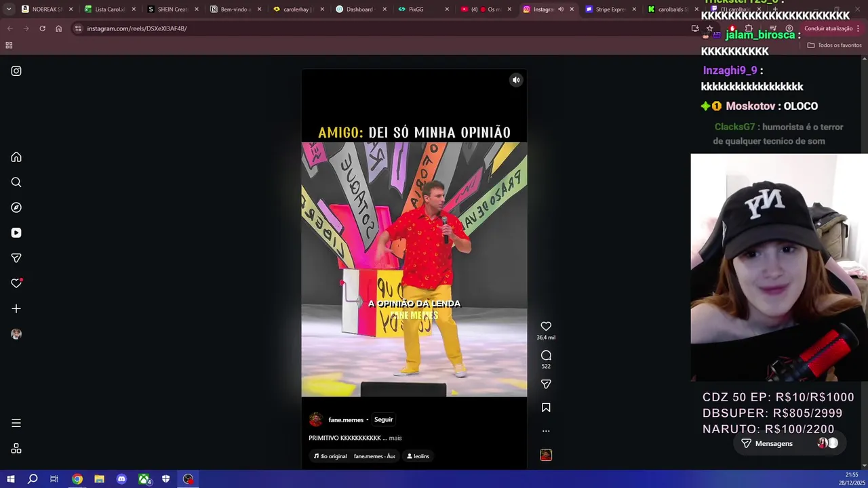Mute the Instagram tab via its speaker indicator
868x488 pixels.
[561, 9]
